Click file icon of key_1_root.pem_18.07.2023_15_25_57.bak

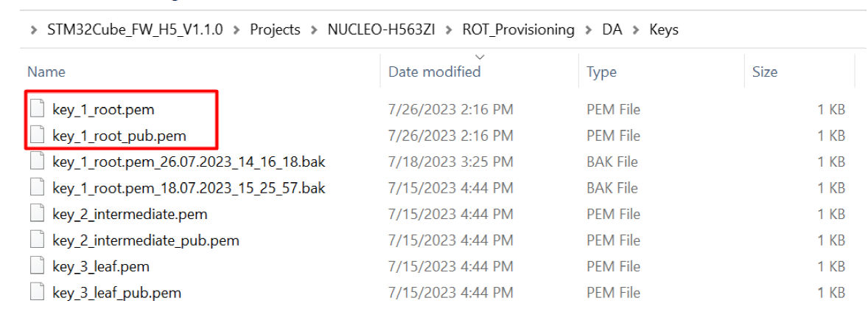(x=37, y=187)
